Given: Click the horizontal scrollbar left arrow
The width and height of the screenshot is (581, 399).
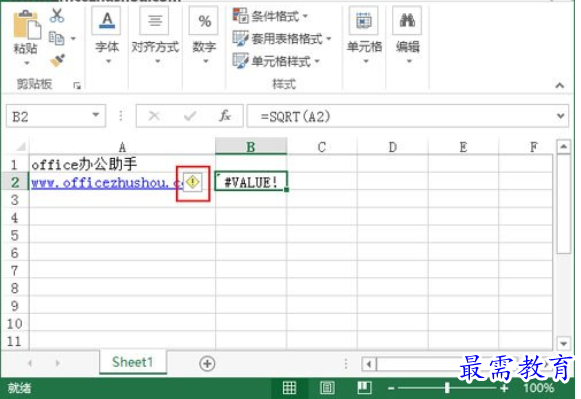Looking at the screenshot, I should pyautogui.click(x=369, y=364).
